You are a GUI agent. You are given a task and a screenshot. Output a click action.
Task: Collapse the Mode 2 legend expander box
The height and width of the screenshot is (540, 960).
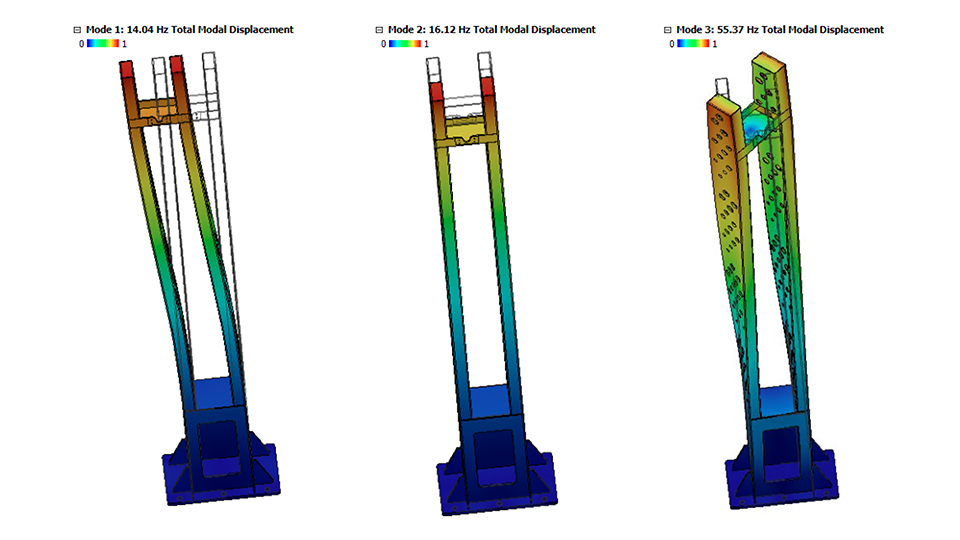(x=379, y=30)
